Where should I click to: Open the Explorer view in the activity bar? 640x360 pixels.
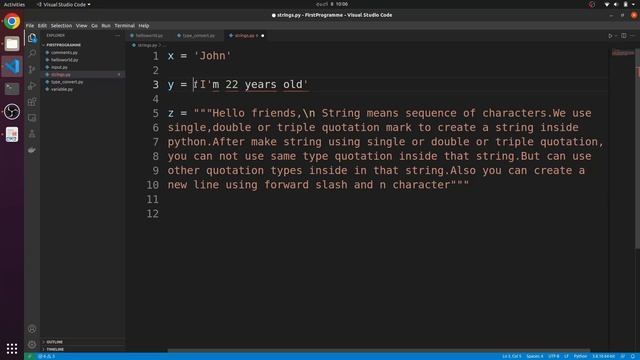[32, 38]
